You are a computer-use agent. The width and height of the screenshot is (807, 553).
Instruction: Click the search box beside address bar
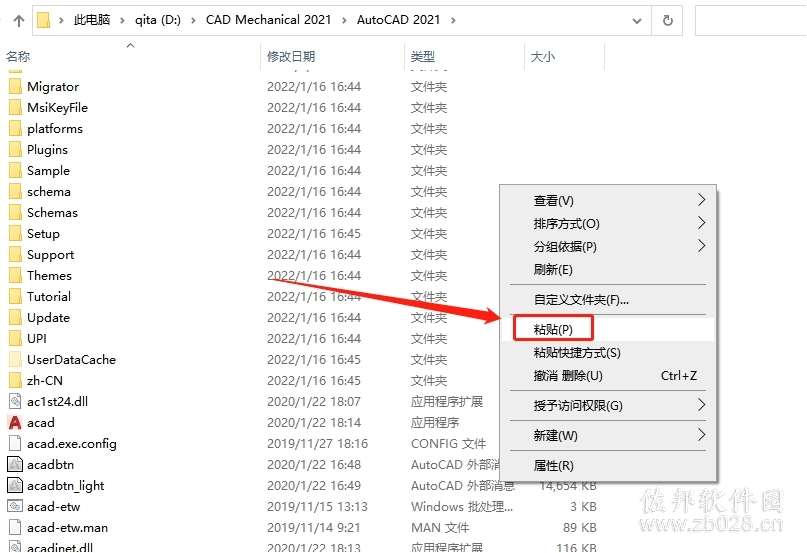pos(751,21)
